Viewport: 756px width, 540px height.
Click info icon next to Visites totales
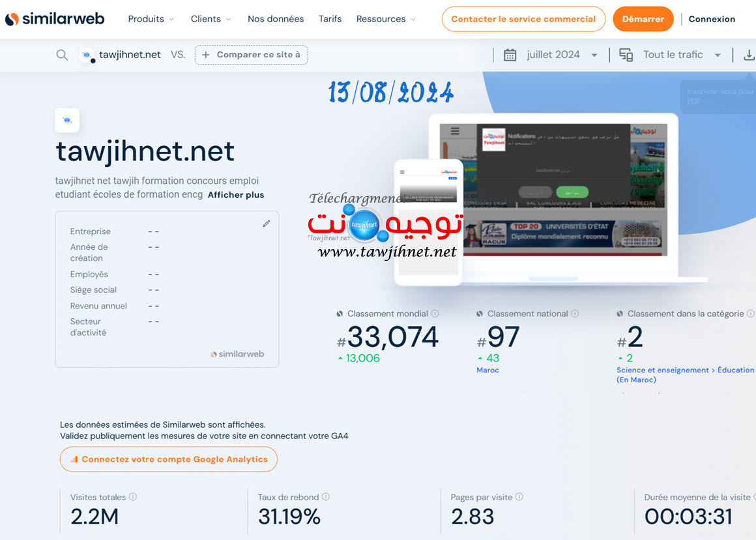coord(133,496)
